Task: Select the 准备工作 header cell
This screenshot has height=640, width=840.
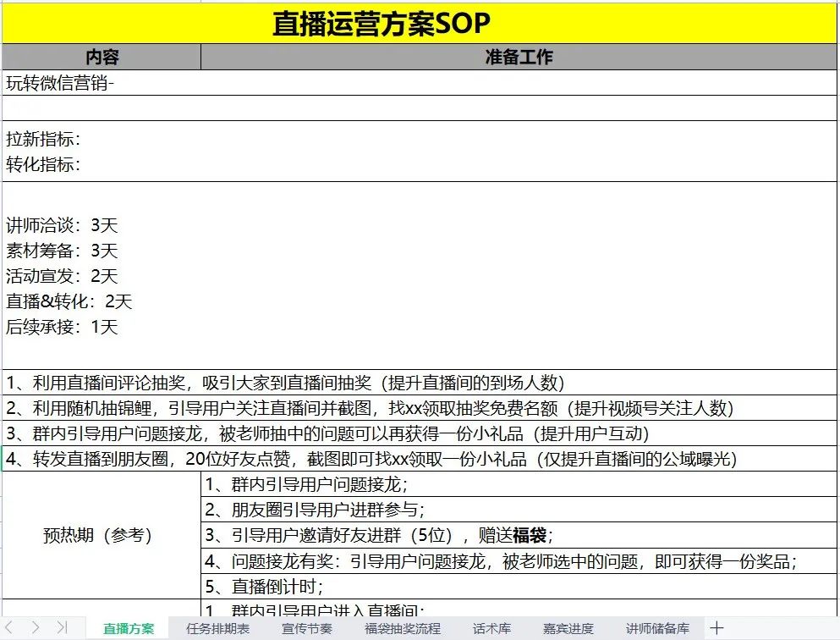Action: [x=519, y=57]
